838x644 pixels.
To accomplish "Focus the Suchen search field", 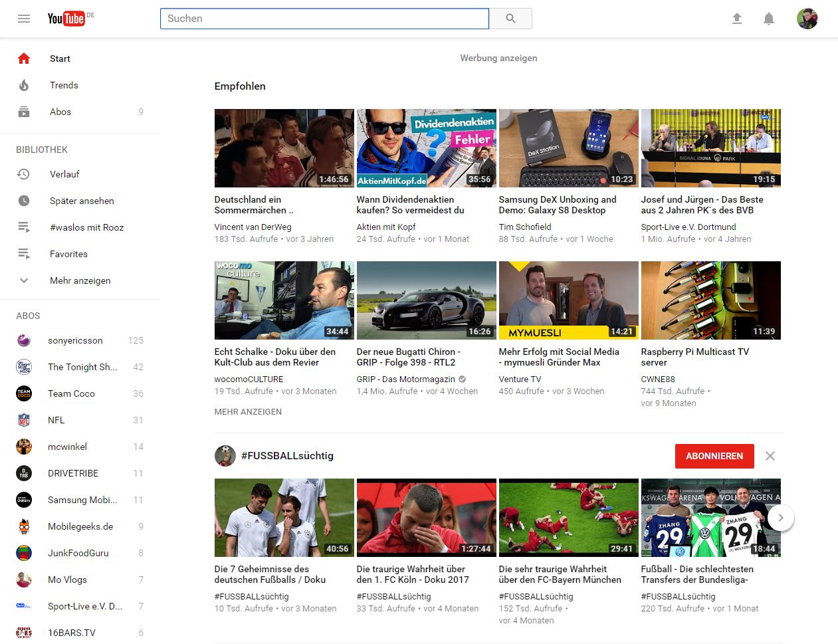I will 324,19.
